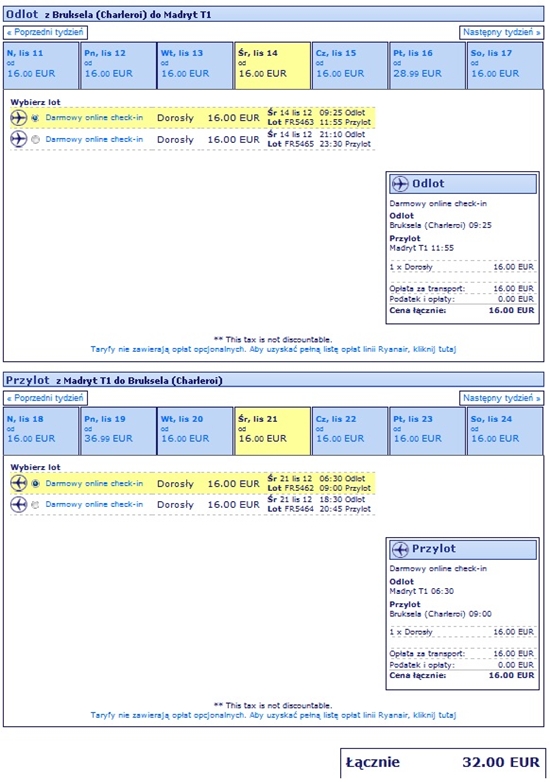This screenshot has width=550, height=782.
Task: Select radio button for 21:10 departure flight
Action: point(35,140)
